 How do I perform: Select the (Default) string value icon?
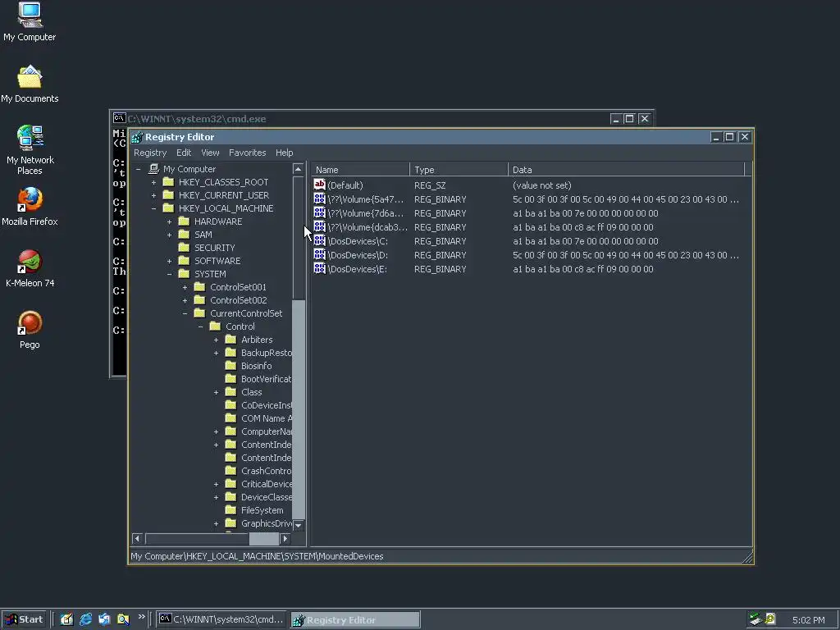click(x=320, y=185)
